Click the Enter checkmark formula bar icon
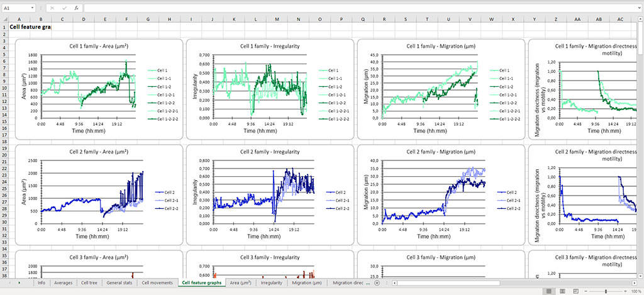Image resolution: width=644 pixels, height=295 pixels. (x=64, y=8)
